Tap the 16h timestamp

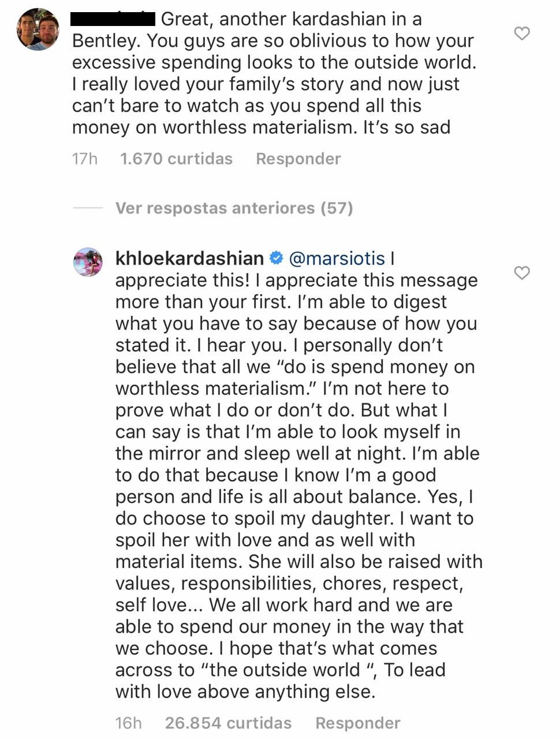(x=128, y=723)
